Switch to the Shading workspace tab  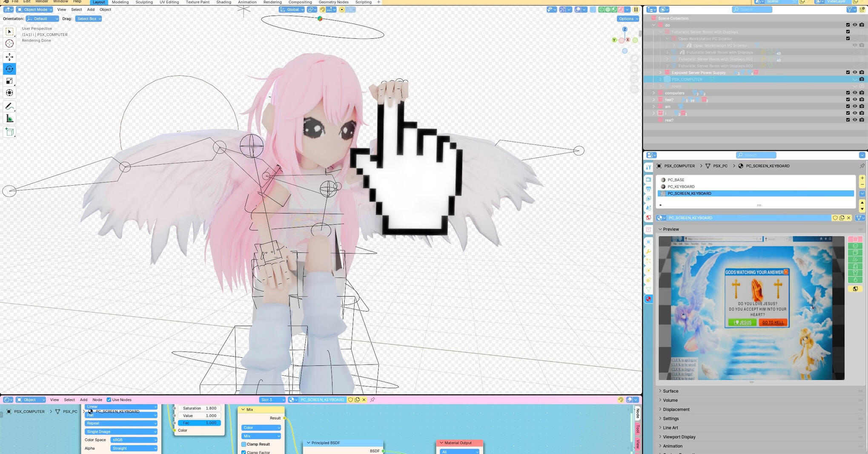[x=223, y=2]
